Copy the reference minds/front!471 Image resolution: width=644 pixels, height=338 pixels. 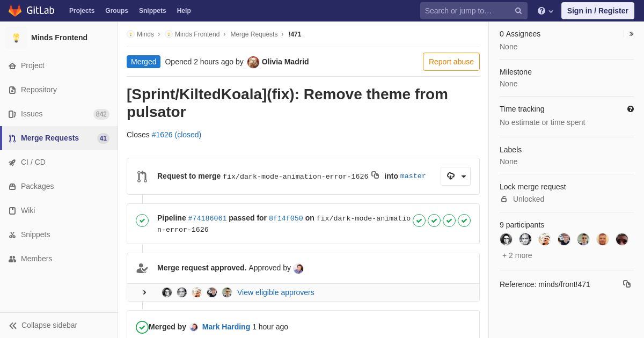(627, 284)
